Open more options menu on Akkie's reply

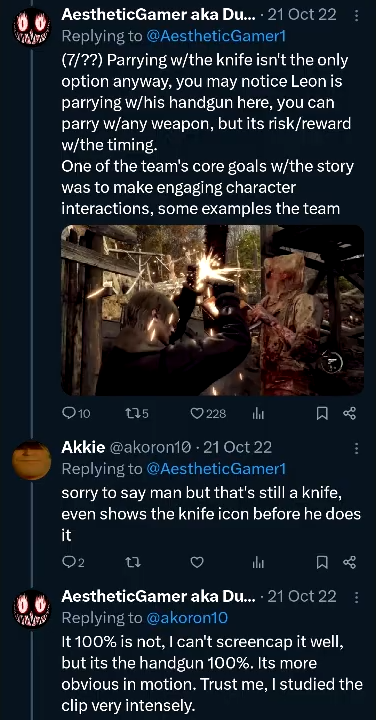point(357,448)
